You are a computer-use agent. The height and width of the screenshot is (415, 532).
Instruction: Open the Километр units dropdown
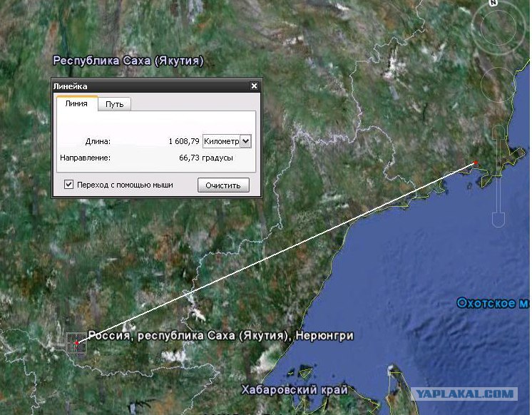click(x=227, y=141)
